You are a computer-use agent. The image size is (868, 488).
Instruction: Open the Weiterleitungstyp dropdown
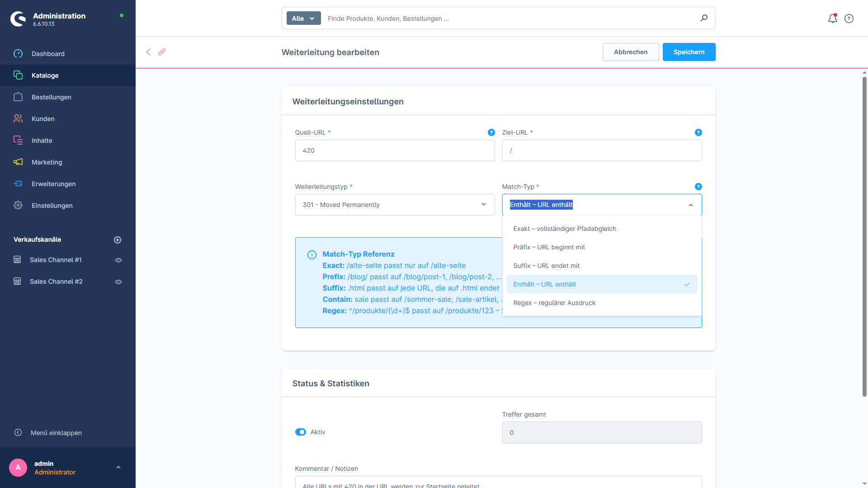pyautogui.click(x=395, y=205)
